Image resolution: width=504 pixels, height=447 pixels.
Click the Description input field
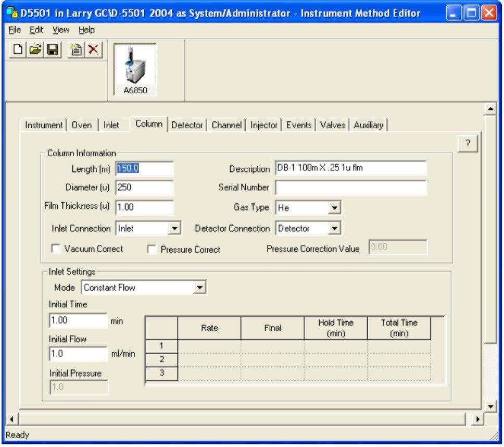(x=351, y=168)
